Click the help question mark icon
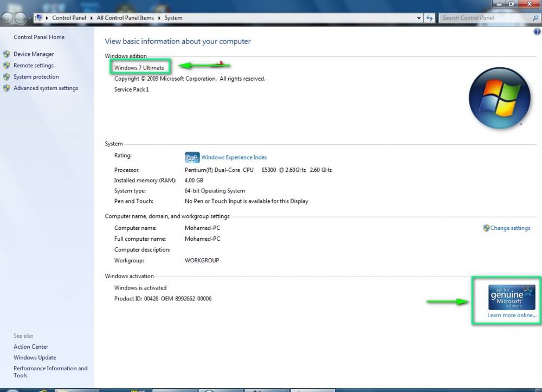 (x=537, y=32)
